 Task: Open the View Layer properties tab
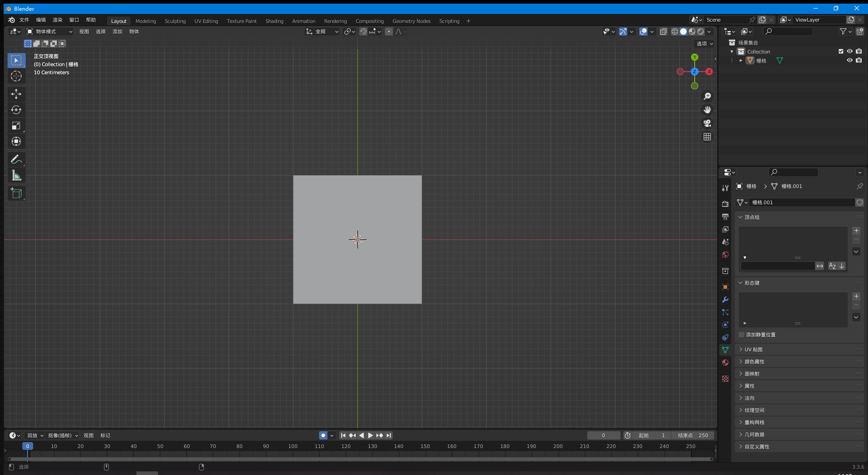(725, 229)
